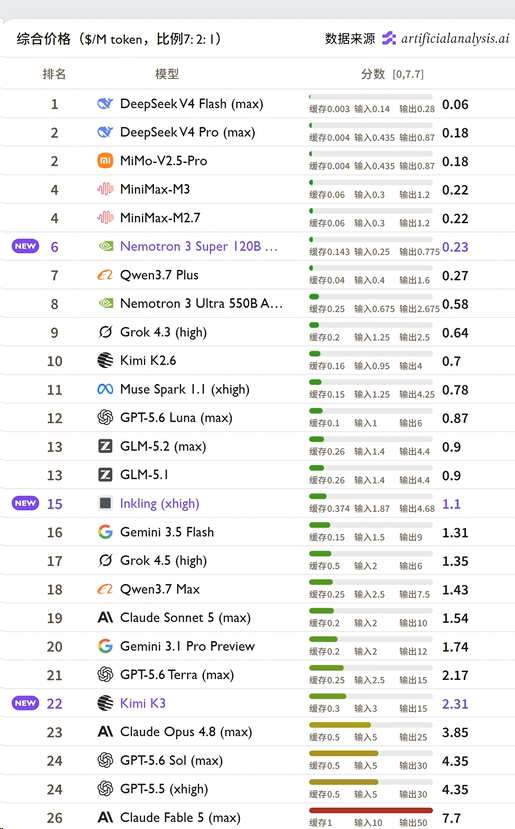Click the 缓存0.374 price label
Screen dimensions: 515x829
pyautogui.click(x=329, y=509)
